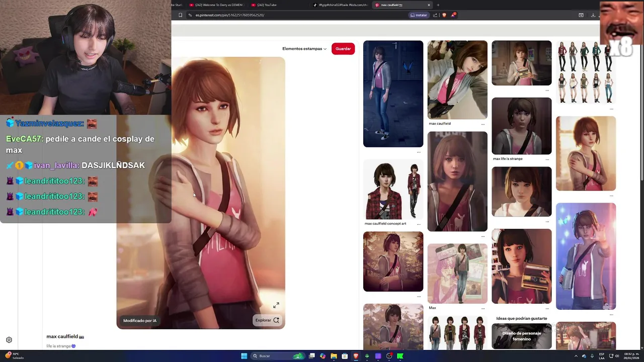This screenshot has height=362, width=644.
Task: Click the bookmark icon in address bar
Action: (x=181, y=15)
